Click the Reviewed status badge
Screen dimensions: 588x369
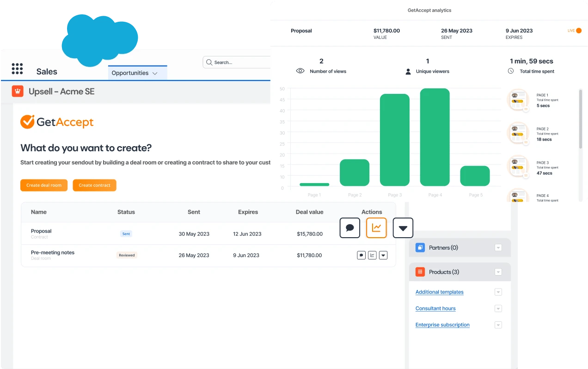coord(127,255)
